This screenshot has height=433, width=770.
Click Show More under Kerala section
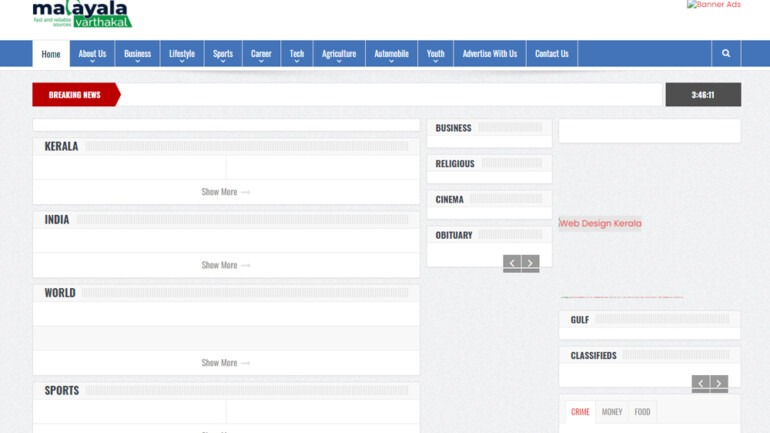pyautogui.click(x=225, y=192)
